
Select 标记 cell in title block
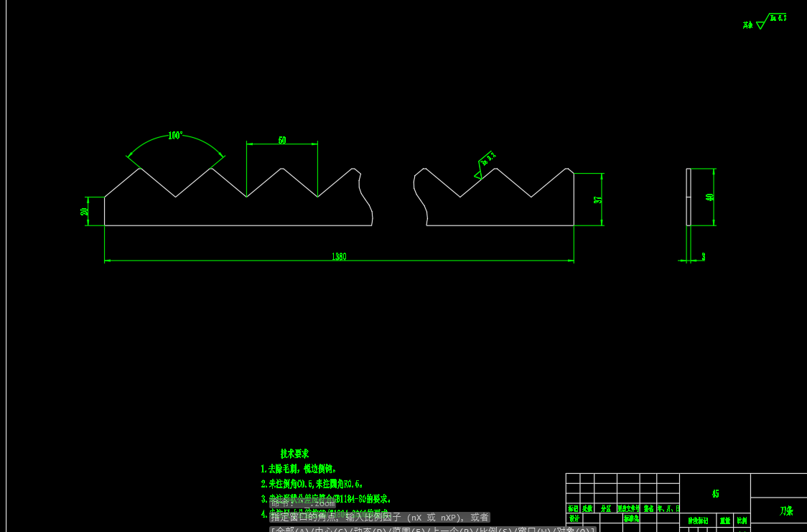click(573, 508)
